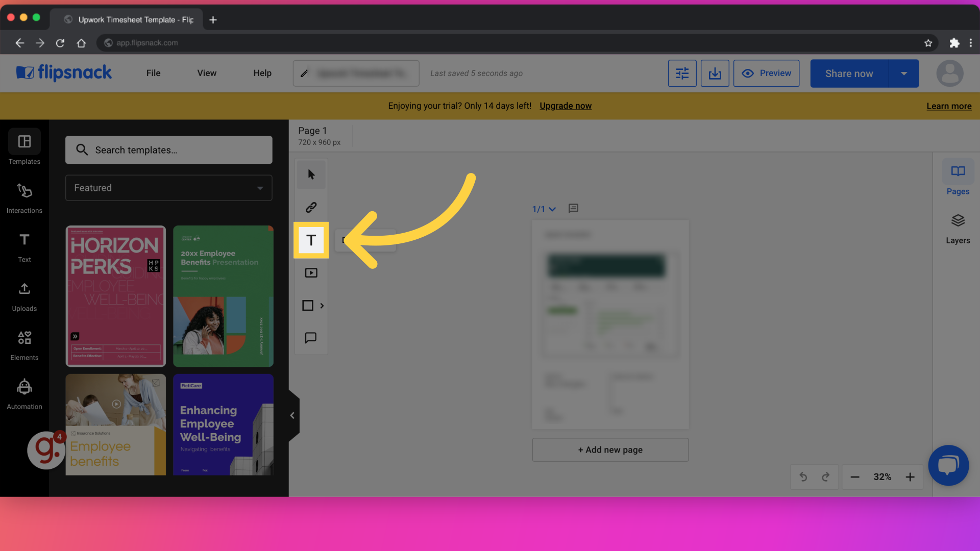Select the Video embed tool icon
Image resolution: width=980 pixels, height=551 pixels.
point(311,273)
